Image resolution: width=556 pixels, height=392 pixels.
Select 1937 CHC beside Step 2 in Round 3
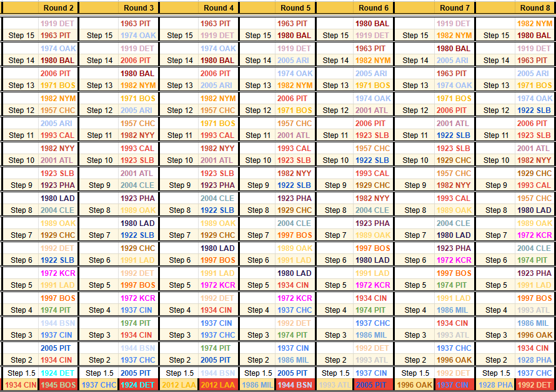tap(138, 360)
